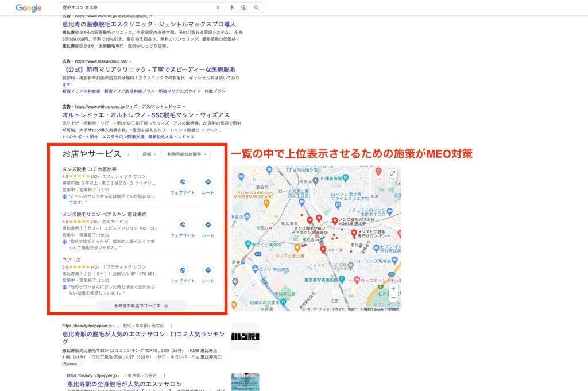Clear the search box text
This screenshot has height=391, width=588.
click(x=218, y=8)
